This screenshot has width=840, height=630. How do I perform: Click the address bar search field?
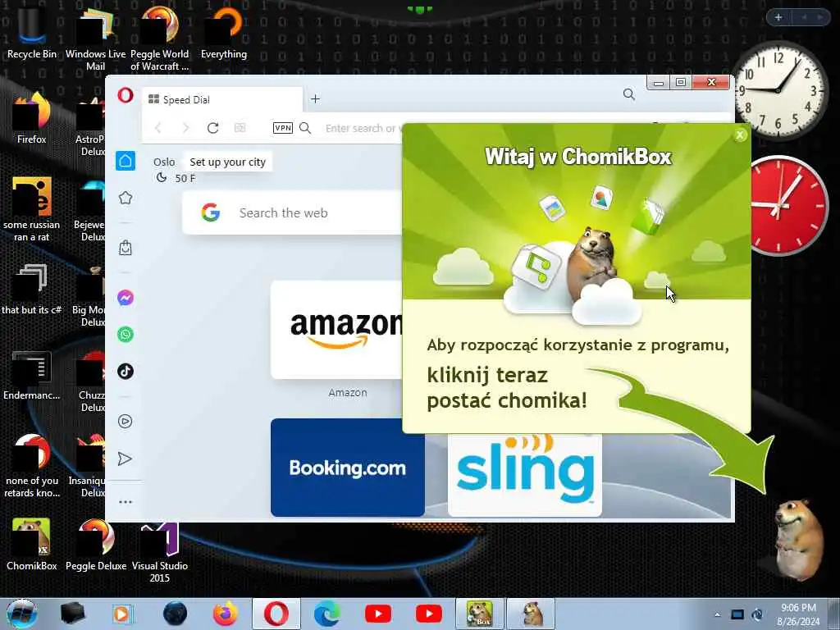tap(363, 128)
